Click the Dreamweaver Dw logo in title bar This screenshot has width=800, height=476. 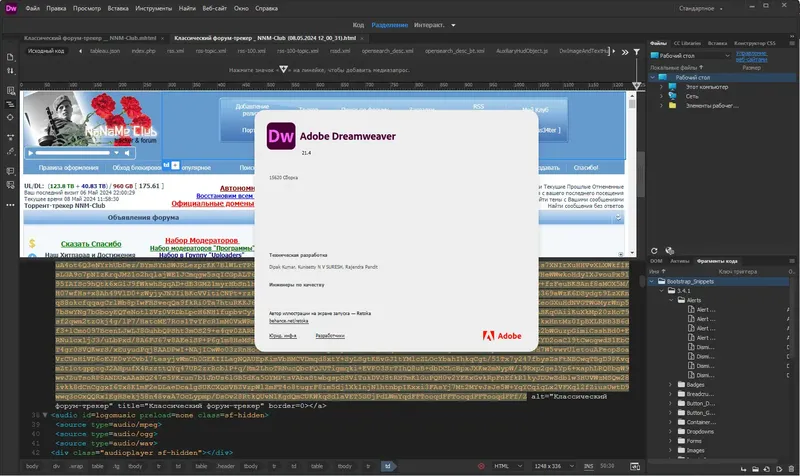click(x=11, y=8)
